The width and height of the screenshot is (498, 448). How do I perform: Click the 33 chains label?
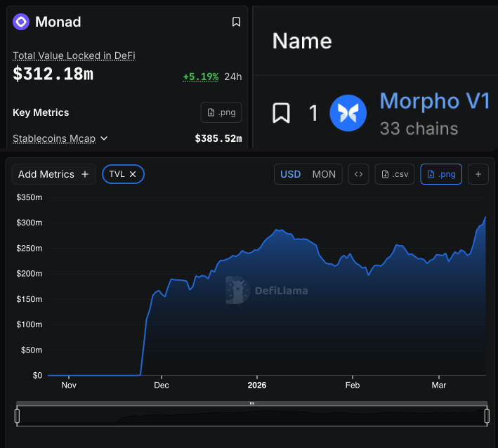(x=419, y=129)
